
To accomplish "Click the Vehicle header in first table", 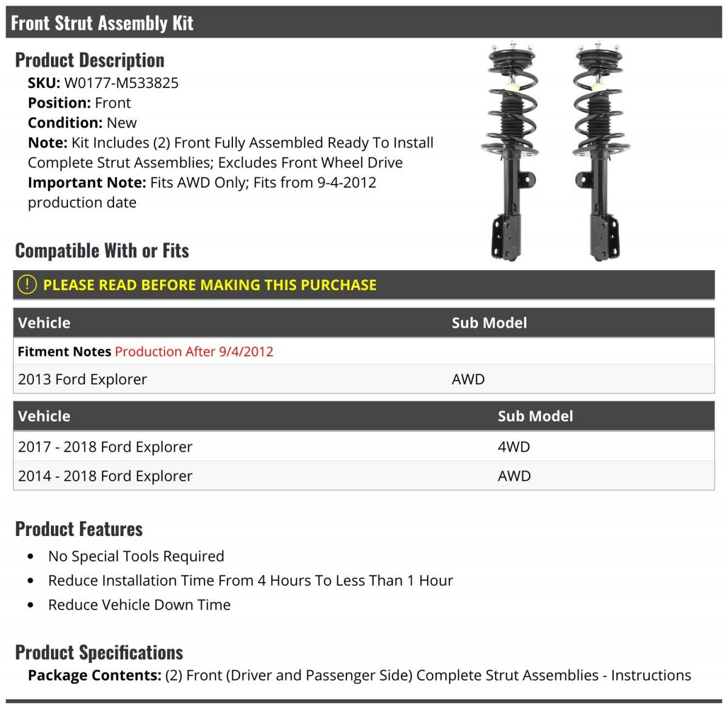I will pos(44,323).
